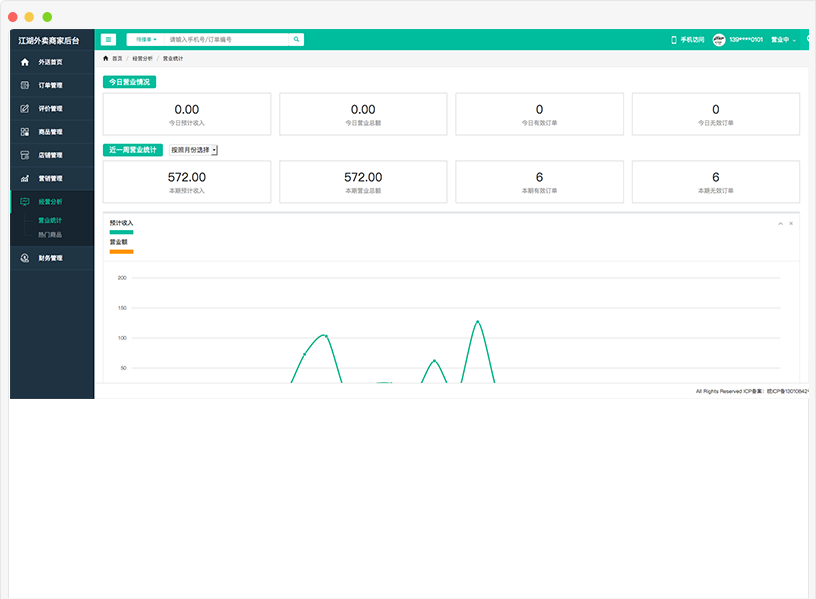Toggle the sidebar with the hamburger button

pyautogui.click(x=108, y=40)
